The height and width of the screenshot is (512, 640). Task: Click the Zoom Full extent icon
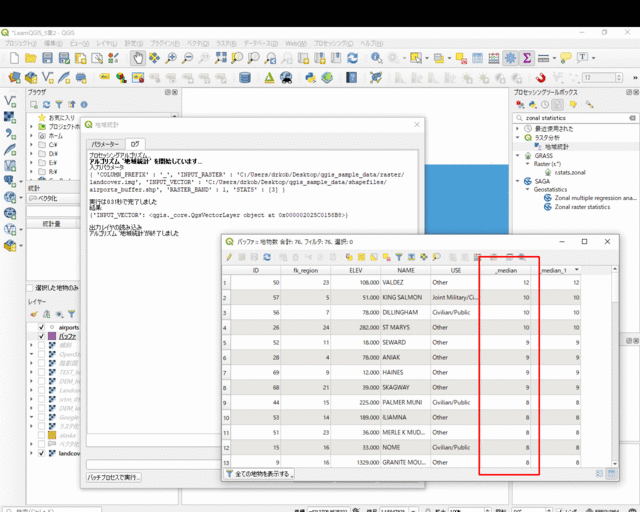(221, 58)
